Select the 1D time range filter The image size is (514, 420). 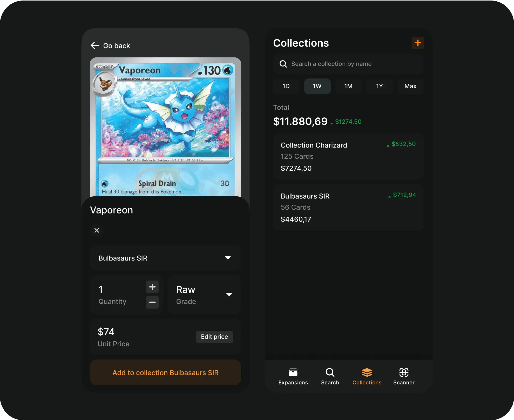pyautogui.click(x=286, y=86)
